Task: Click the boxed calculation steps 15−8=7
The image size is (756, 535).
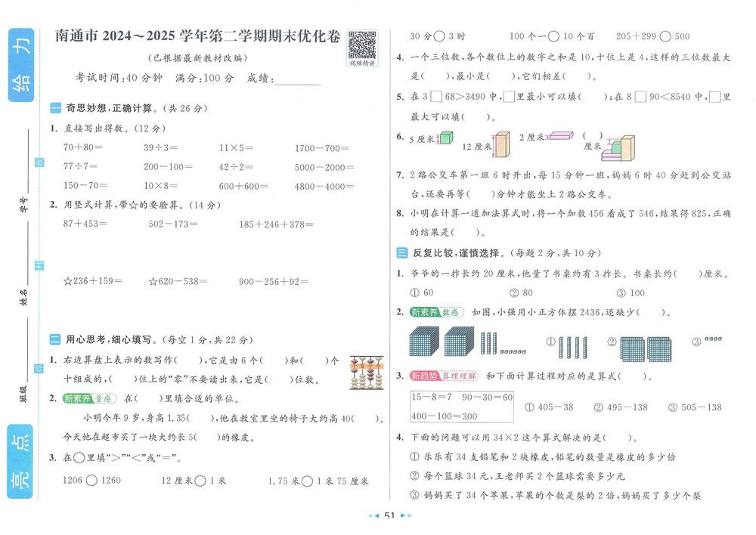Action: tap(461, 407)
